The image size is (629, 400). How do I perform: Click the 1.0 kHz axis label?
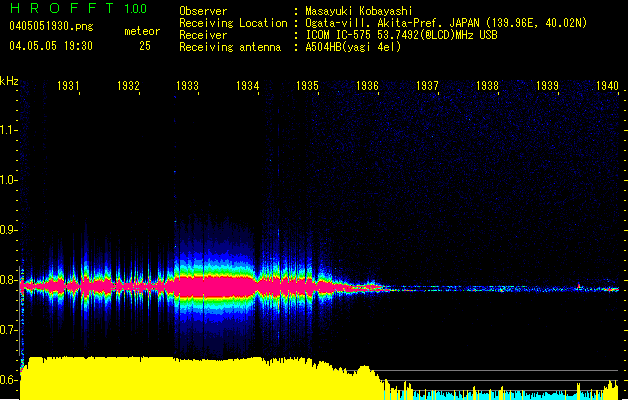pos(8,180)
